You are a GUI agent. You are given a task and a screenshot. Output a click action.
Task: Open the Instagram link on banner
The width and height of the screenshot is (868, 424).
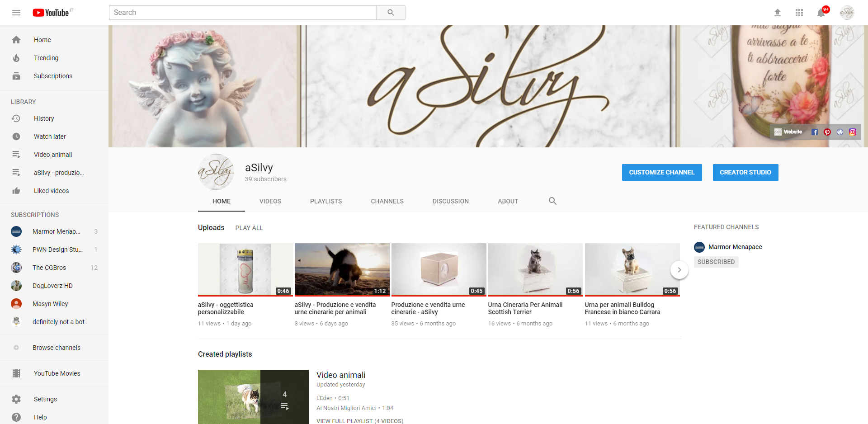(853, 132)
